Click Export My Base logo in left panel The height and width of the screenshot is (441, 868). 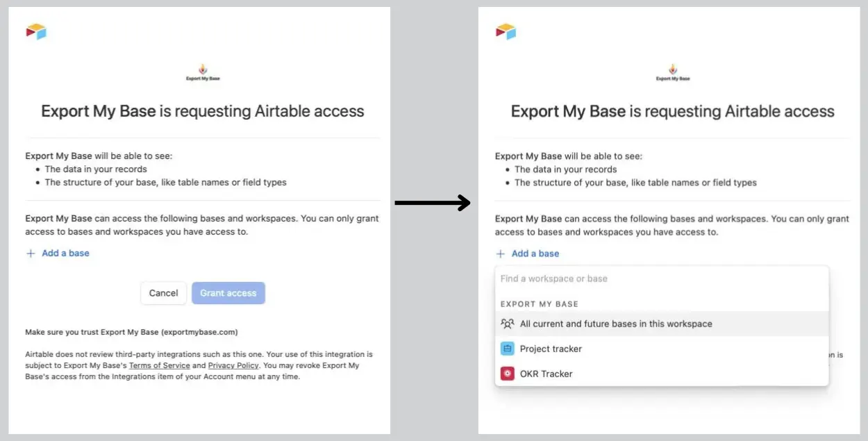click(203, 72)
